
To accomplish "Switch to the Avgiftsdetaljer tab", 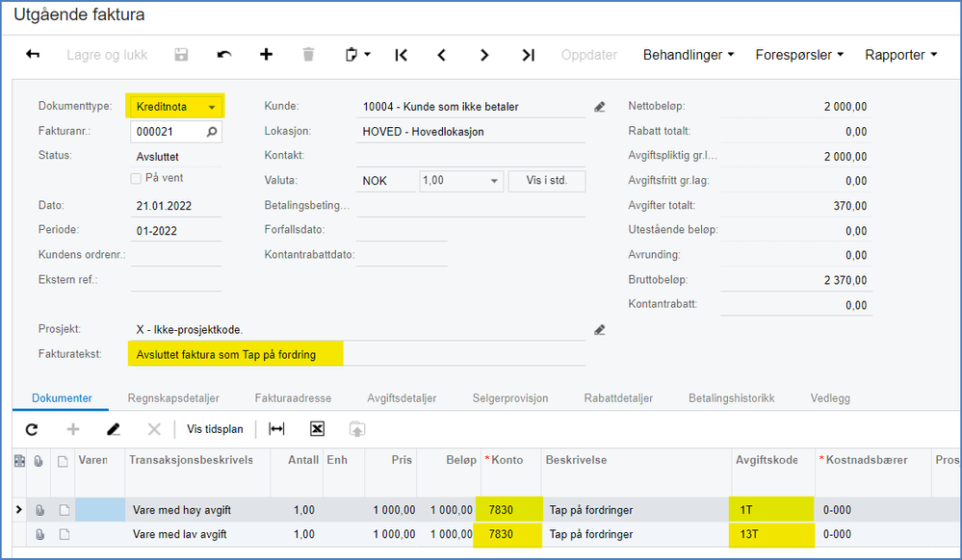I will click(x=402, y=398).
